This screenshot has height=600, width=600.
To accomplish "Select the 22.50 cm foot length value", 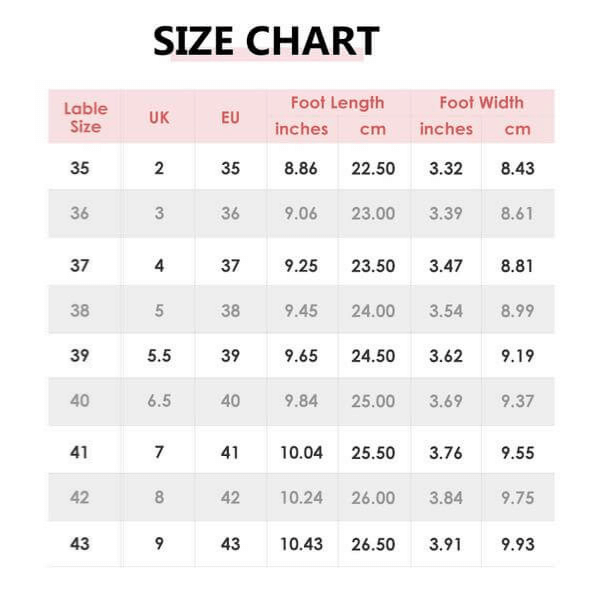I will pos(373,168).
